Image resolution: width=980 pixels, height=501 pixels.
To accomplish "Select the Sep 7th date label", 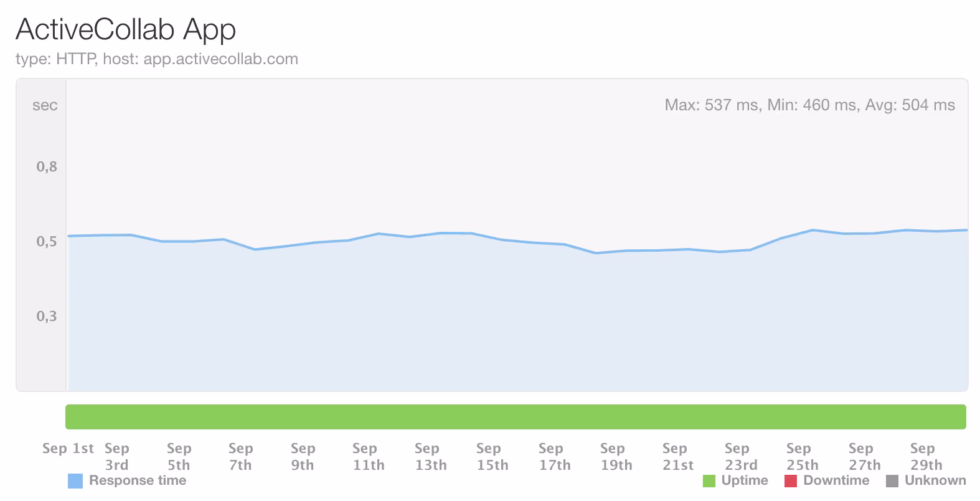I will point(240,457).
